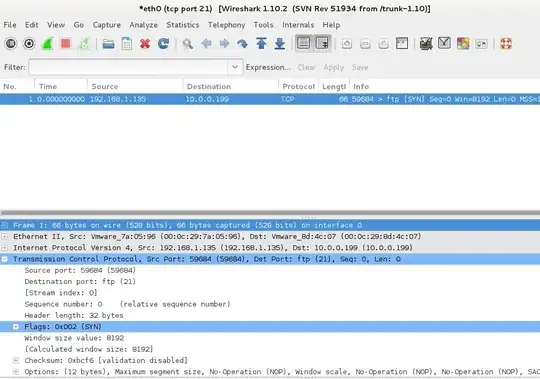Jump to the first packet icon
The height and width of the screenshot is (379, 540).
click(x=261, y=44)
